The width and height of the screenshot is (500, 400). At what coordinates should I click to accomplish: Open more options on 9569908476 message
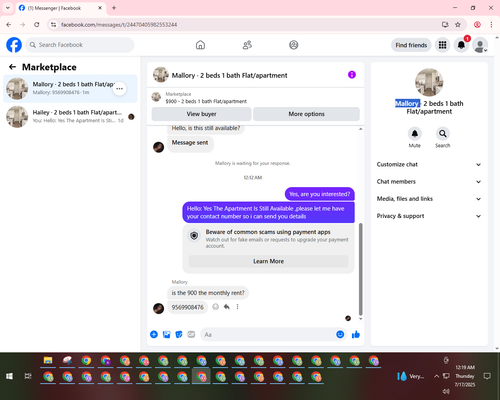(x=237, y=307)
